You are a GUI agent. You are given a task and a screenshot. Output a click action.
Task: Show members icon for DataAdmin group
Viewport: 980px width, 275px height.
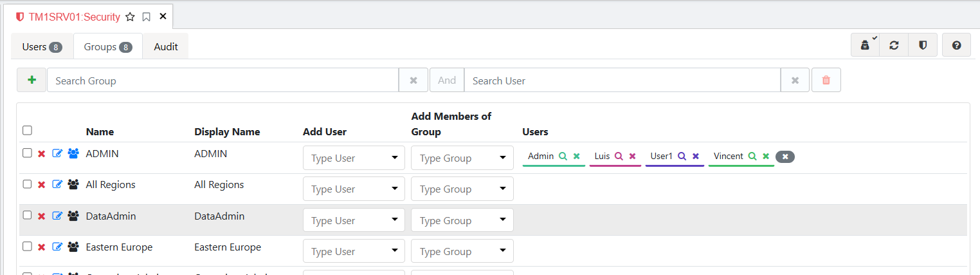[73, 216]
